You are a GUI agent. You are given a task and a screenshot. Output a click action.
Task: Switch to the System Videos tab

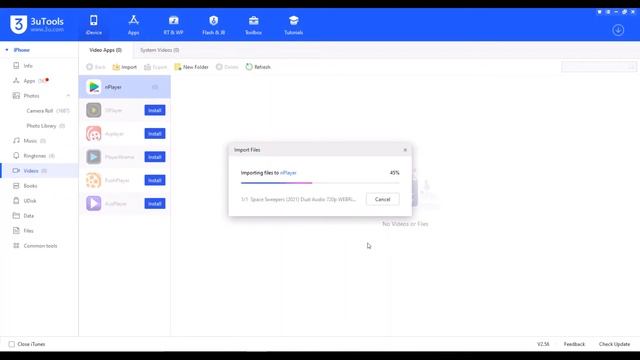tap(160, 50)
